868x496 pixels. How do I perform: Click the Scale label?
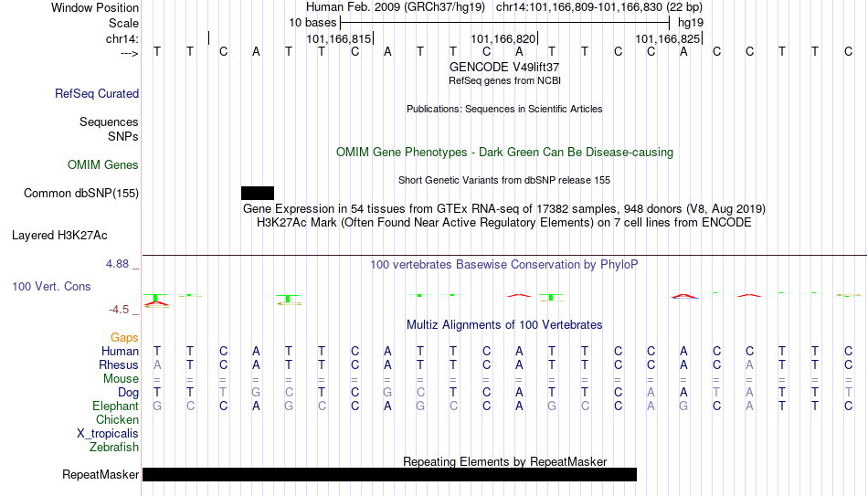(123, 23)
